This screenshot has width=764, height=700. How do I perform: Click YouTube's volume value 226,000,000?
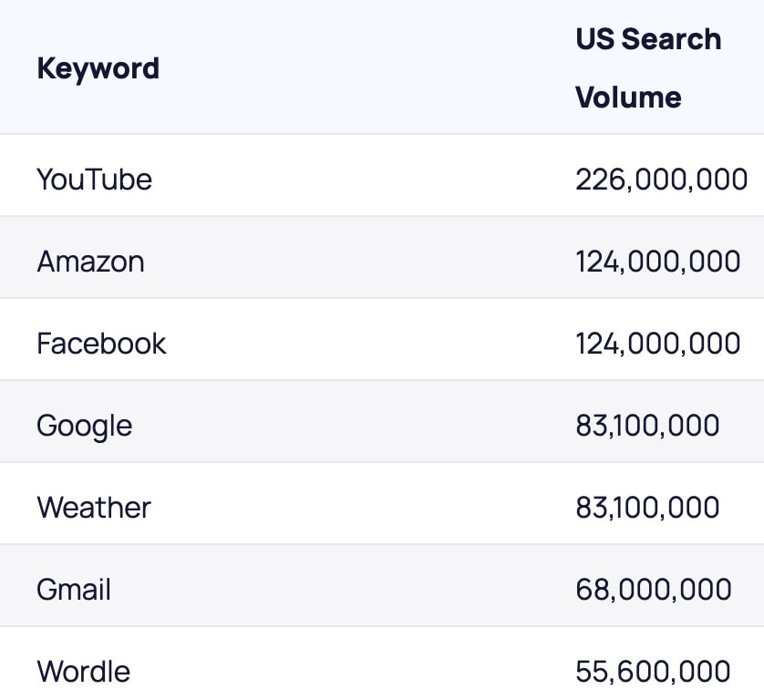661,180
